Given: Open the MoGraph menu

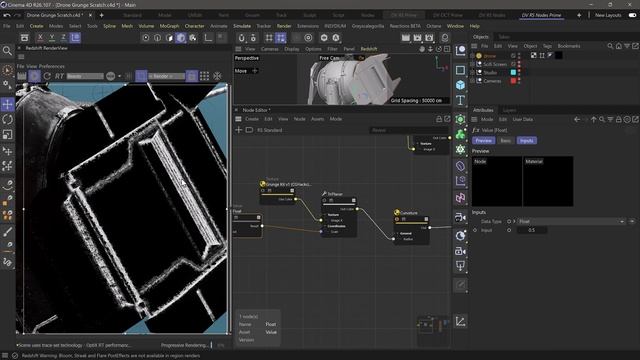Looking at the screenshot, I should coord(169,26).
